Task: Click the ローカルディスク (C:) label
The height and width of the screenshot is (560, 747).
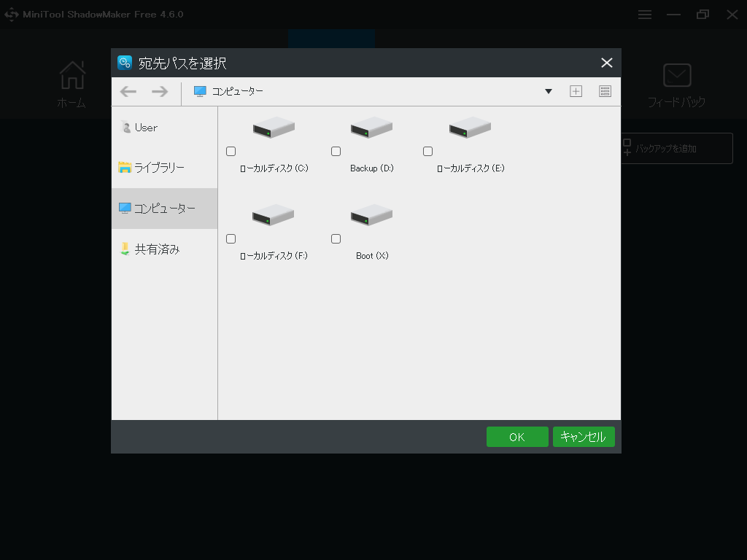Action: click(x=274, y=168)
